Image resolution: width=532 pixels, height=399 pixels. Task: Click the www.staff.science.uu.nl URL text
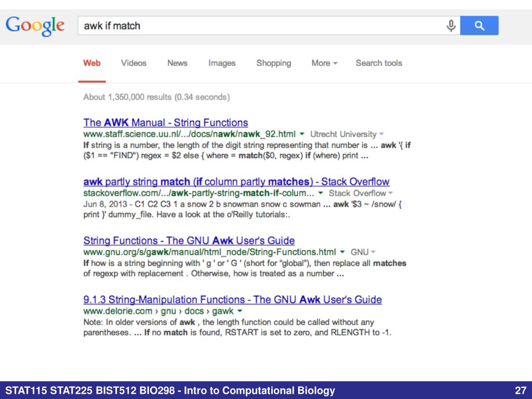[x=189, y=135]
